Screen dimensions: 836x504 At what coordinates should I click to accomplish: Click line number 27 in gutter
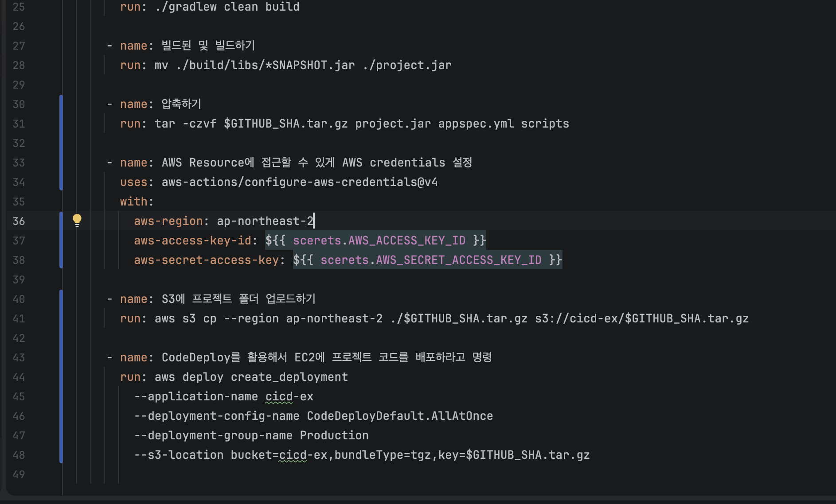(x=19, y=46)
